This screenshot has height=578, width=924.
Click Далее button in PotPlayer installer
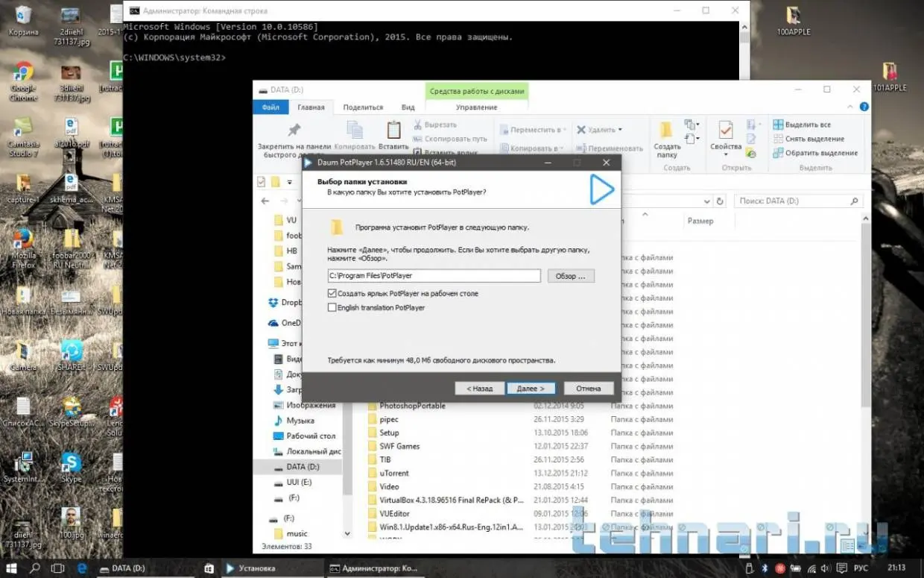point(531,389)
